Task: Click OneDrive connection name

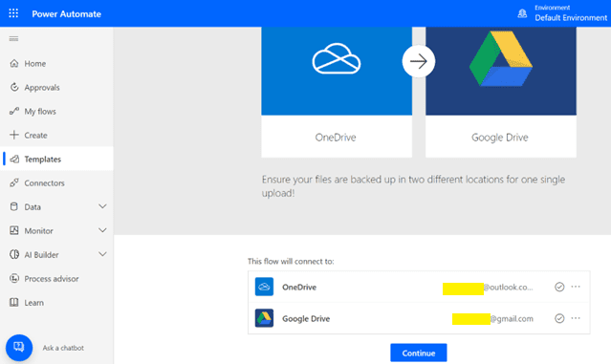Action: tap(299, 288)
